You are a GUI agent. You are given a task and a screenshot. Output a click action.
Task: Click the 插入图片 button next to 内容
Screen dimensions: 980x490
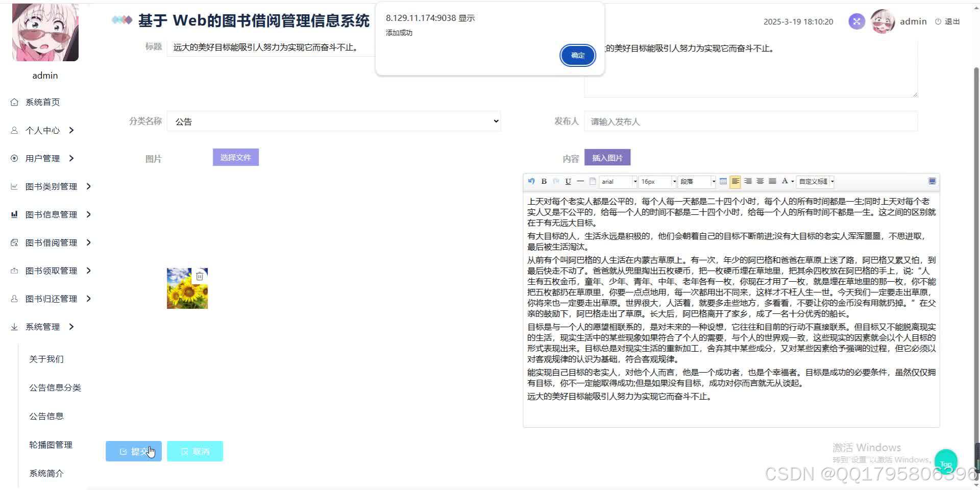point(607,157)
